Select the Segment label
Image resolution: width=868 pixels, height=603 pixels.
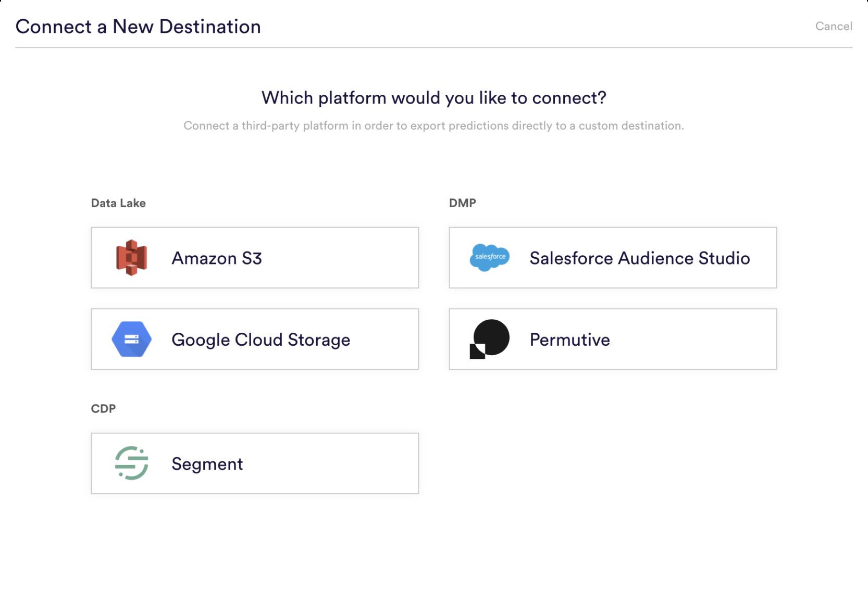(x=207, y=464)
